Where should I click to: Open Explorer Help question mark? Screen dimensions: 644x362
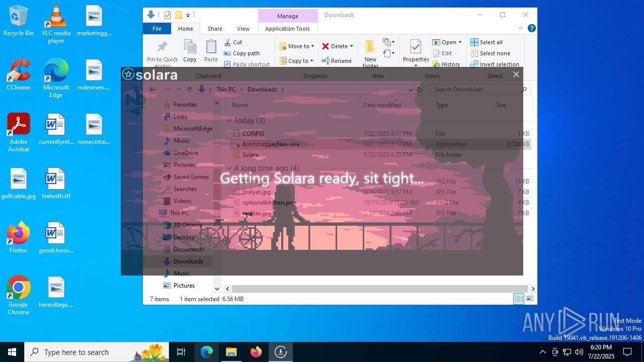click(531, 29)
